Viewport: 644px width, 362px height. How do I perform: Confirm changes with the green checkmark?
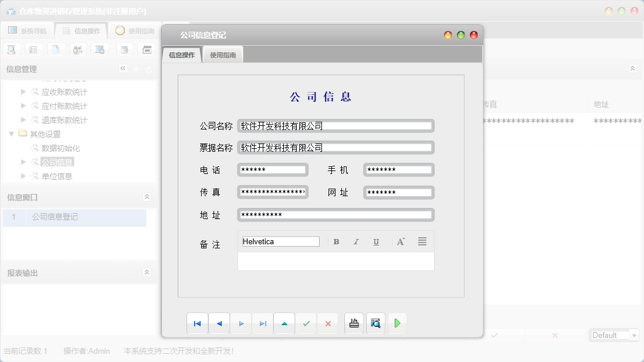pos(306,323)
